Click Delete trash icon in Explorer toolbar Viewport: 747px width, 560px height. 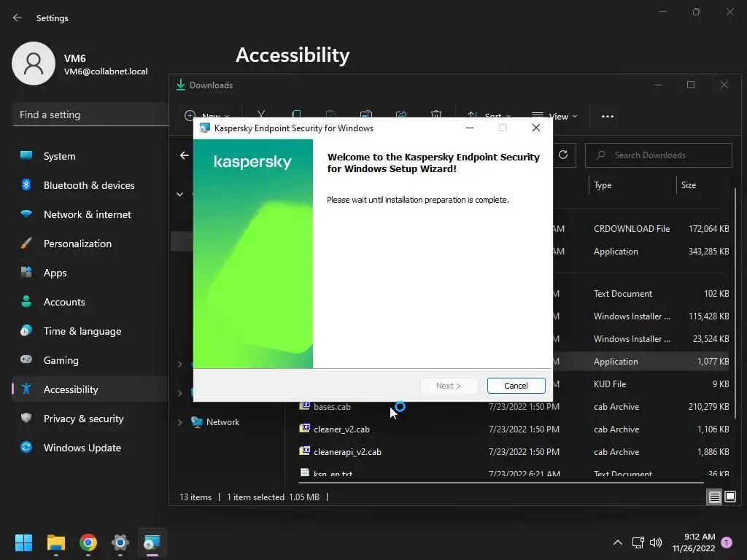(436, 114)
